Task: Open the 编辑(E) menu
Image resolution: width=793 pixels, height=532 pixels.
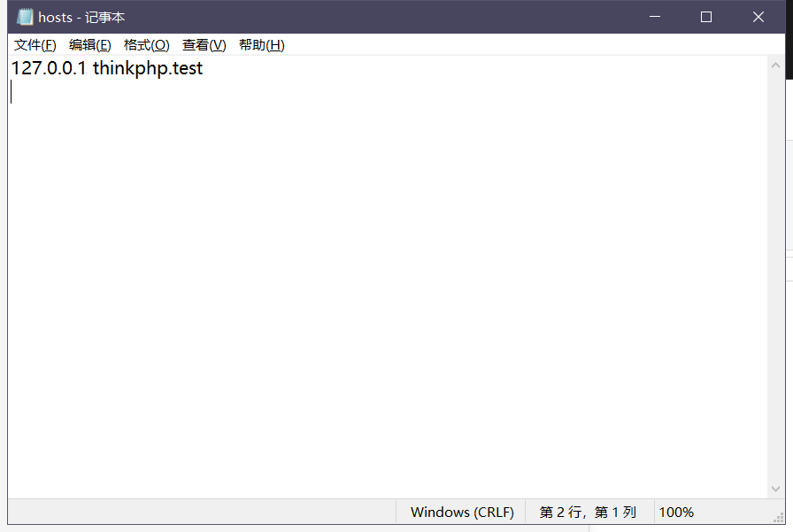Action: (x=90, y=45)
